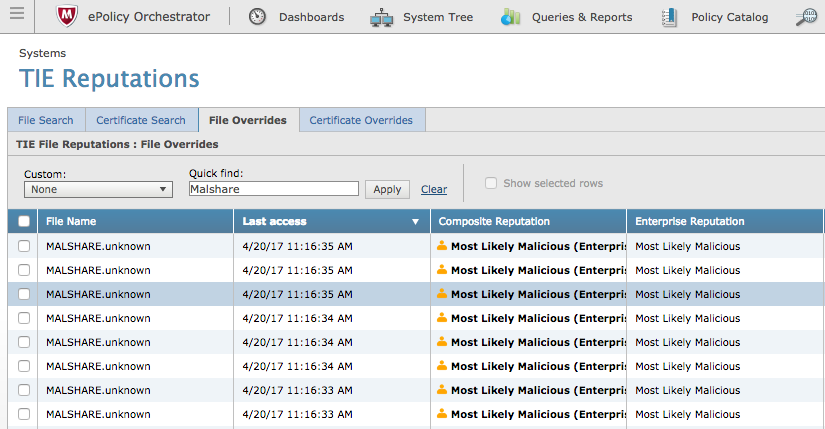Screen dimensions: 825x429
Task: Open Policy Catalog from the top navigation
Action: [x=730, y=17]
